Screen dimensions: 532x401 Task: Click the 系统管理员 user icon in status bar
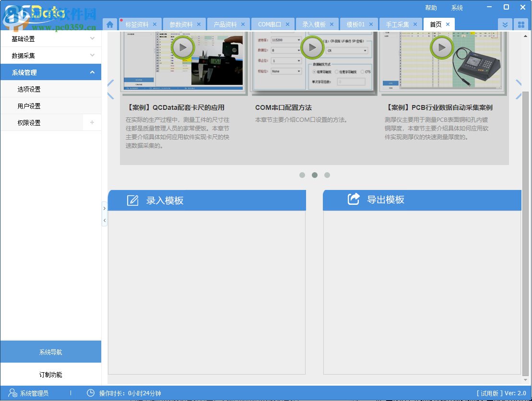(x=11, y=393)
